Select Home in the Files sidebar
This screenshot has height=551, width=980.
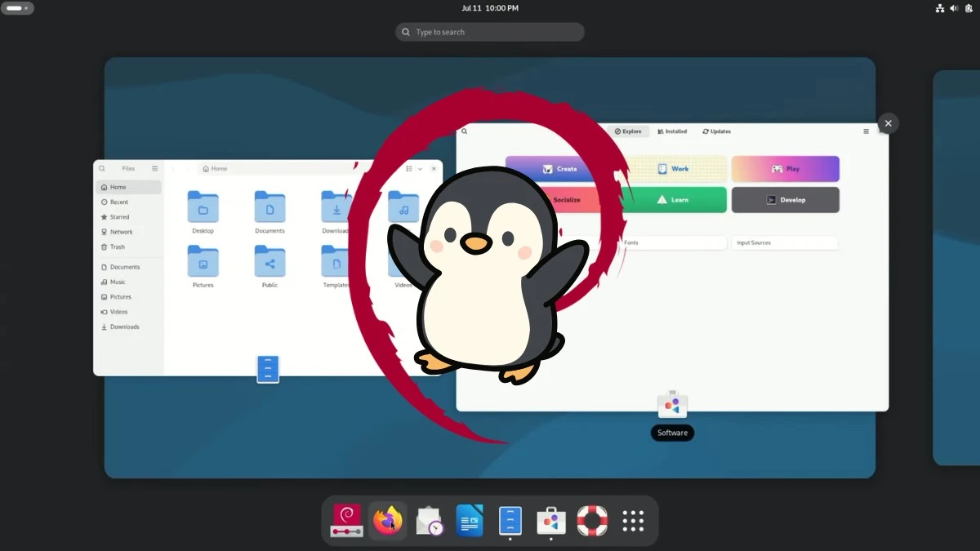128,187
